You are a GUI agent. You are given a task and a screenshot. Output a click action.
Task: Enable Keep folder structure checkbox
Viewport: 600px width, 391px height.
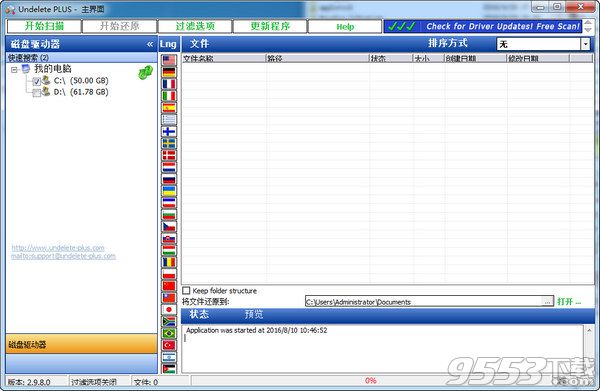pyautogui.click(x=186, y=291)
